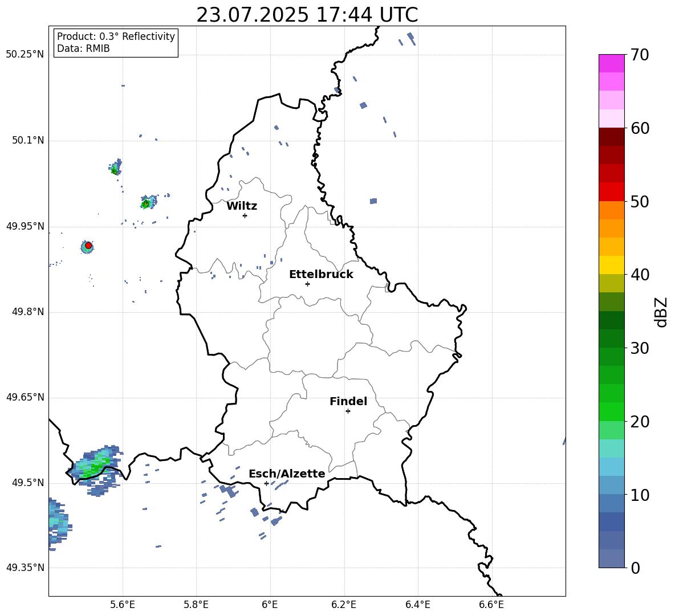Click the yellow 40 dBZ colorbar segment
675x616 pixels.
611,265
